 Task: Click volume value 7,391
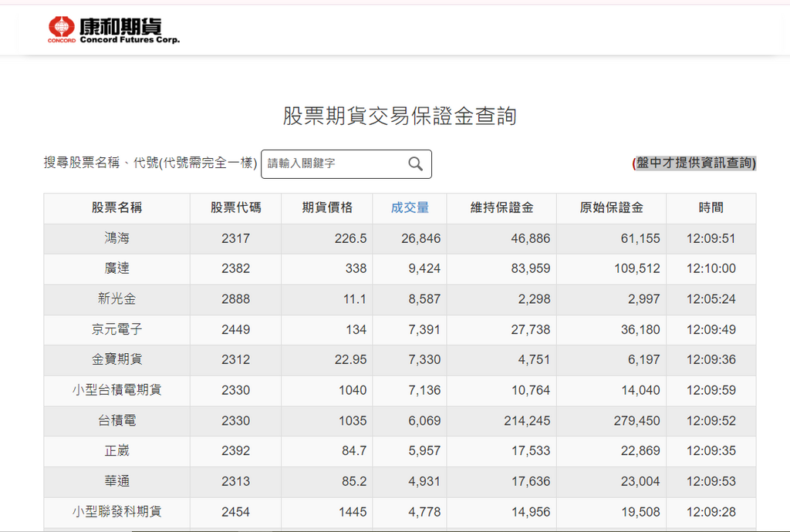coord(425,329)
